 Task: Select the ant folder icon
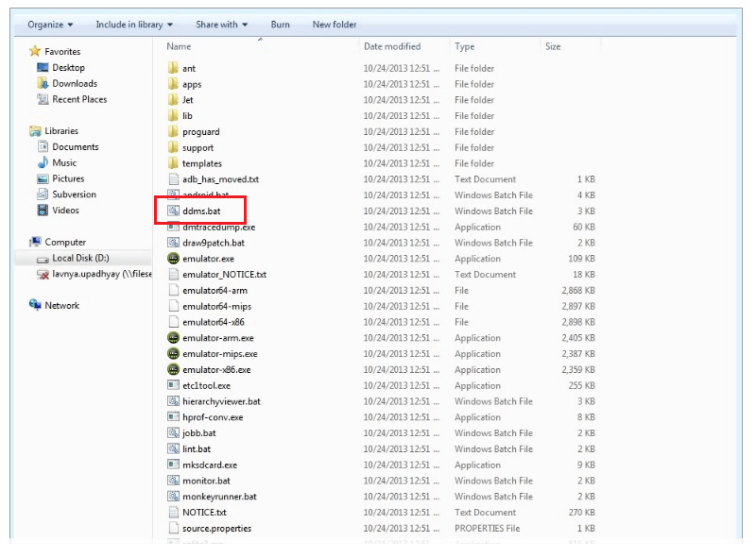pyautogui.click(x=173, y=68)
